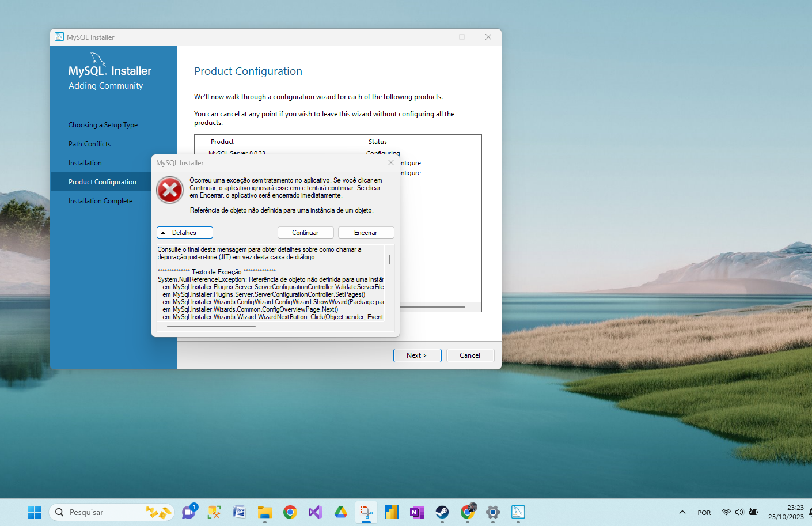Minimize the MySQL Installer window

pyautogui.click(x=436, y=37)
